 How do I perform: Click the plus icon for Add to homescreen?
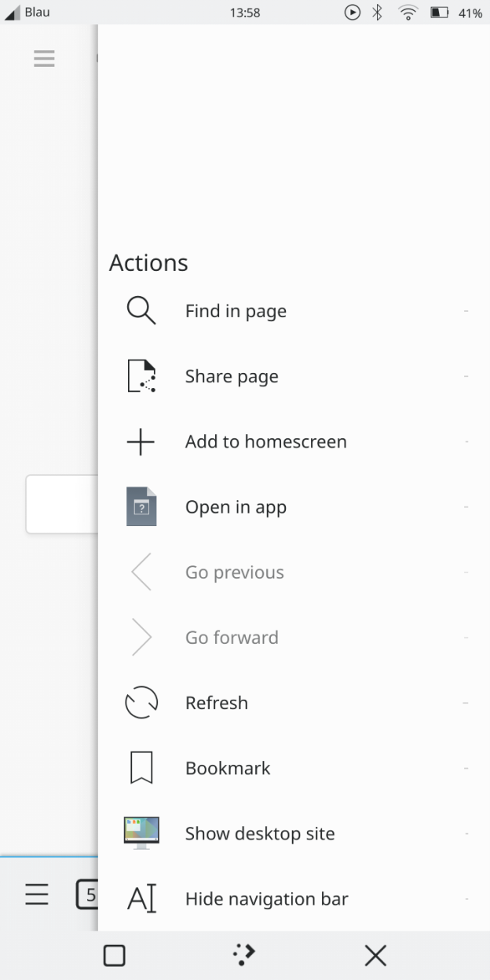pyautogui.click(x=141, y=442)
